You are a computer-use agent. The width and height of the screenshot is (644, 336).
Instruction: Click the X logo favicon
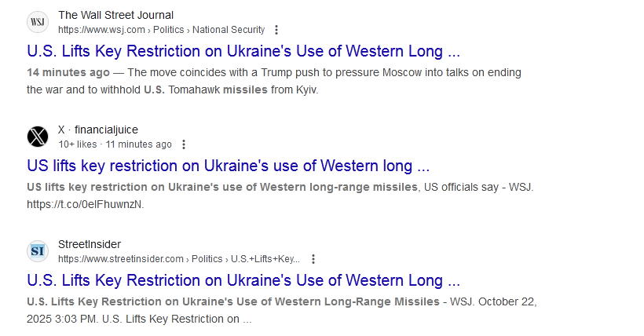[38, 137]
